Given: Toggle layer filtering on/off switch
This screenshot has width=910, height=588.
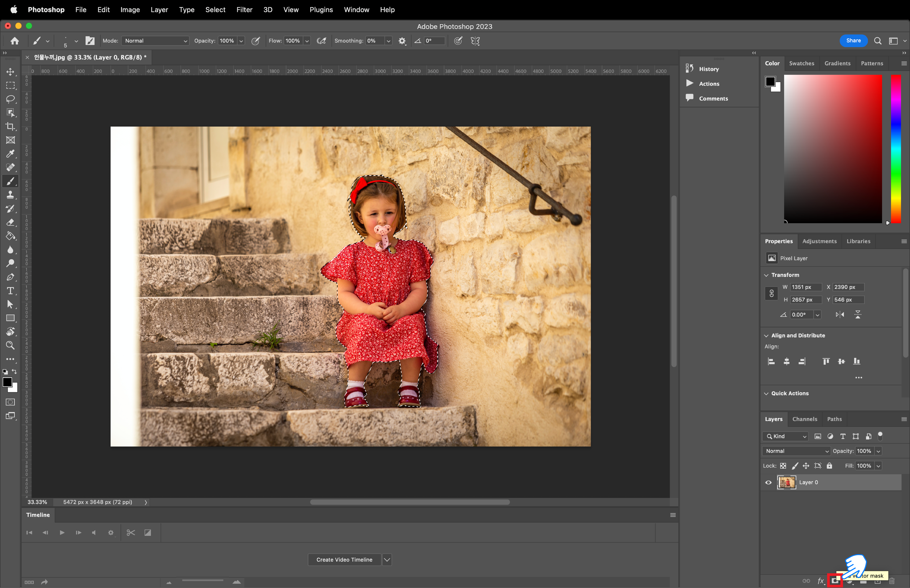Looking at the screenshot, I should click(880, 436).
